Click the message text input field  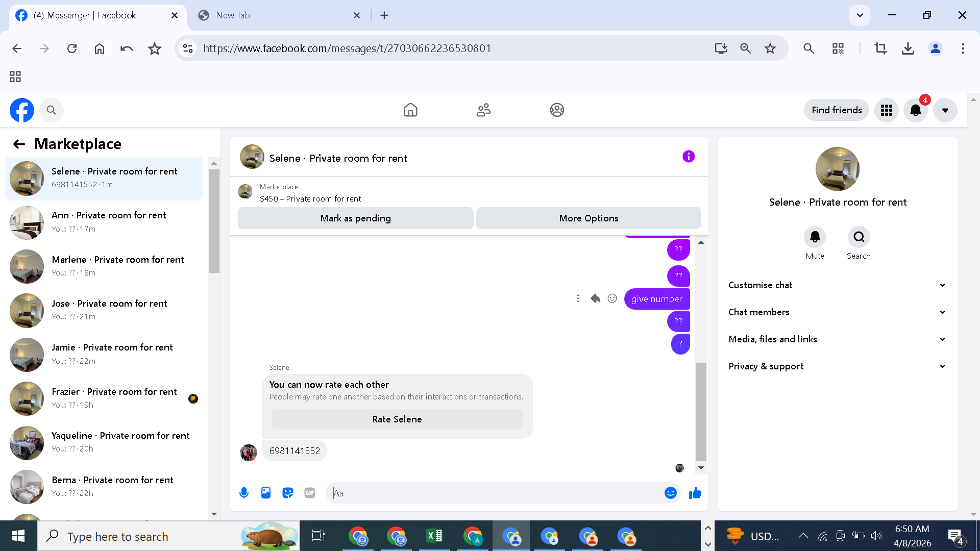[495, 493]
